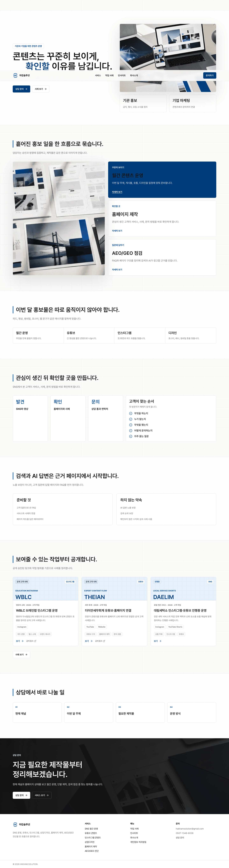Viewport: 229px width, 868px height.
Task: Click the laptop and phone hero image
Action: tap(168, 58)
